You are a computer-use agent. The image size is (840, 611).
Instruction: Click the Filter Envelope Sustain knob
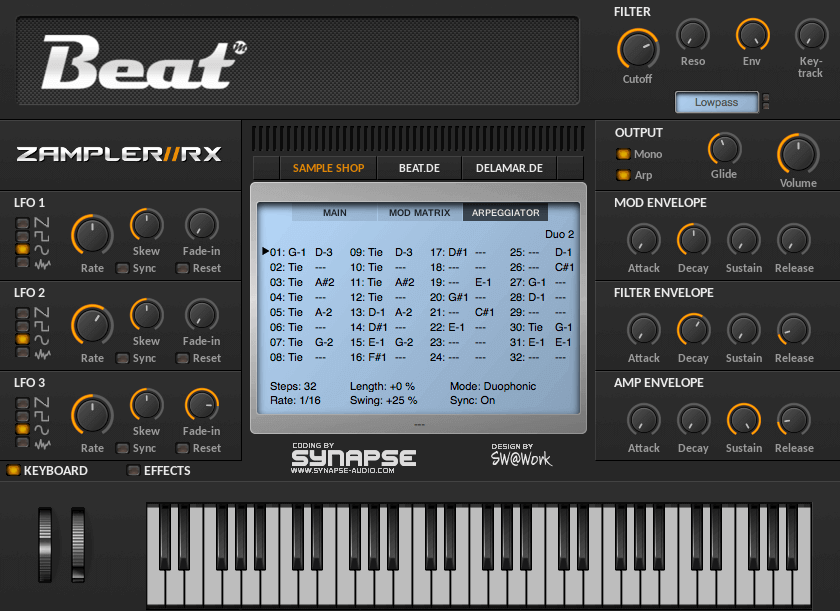point(744,330)
